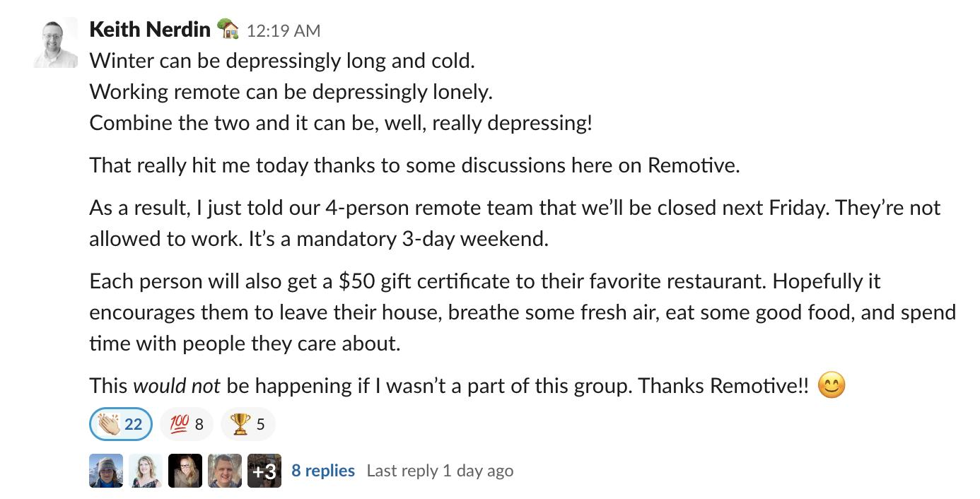The width and height of the screenshot is (980, 499).
Task: Click the first replier avatar with snowy mountains
Action: (x=106, y=471)
